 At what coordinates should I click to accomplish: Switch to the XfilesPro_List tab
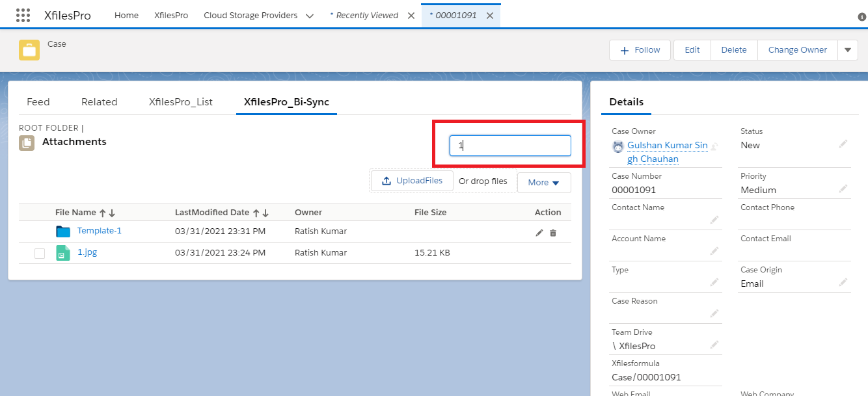coord(181,102)
